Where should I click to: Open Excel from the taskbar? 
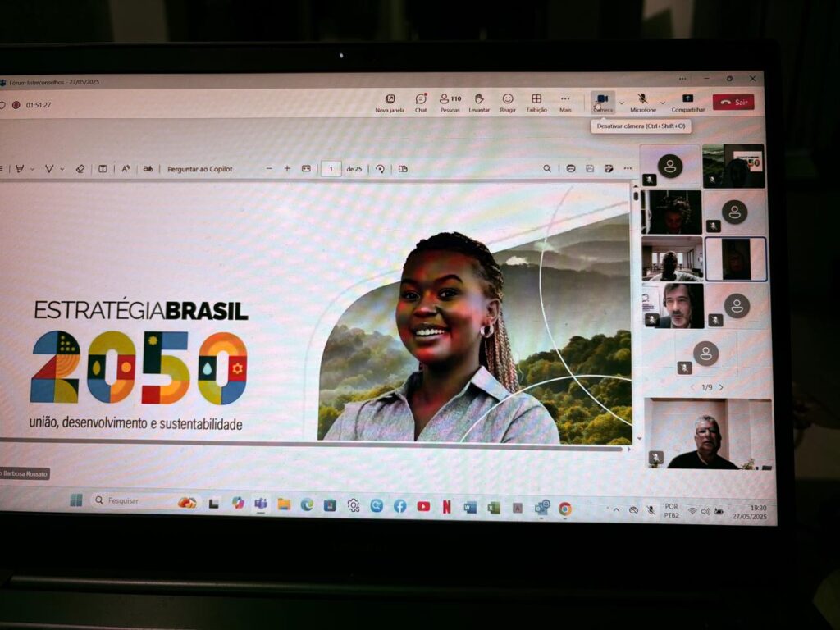click(x=493, y=507)
